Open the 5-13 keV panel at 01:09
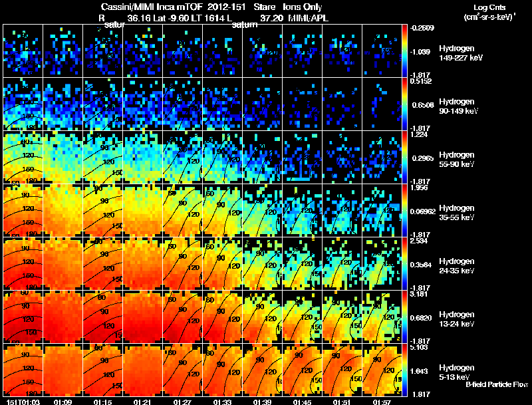532x405 pixels. click(x=63, y=370)
